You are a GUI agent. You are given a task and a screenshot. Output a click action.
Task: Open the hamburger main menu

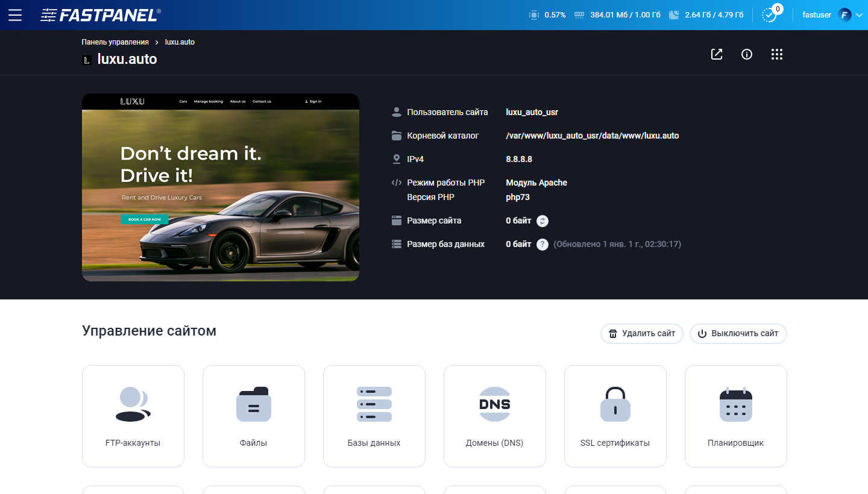point(15,15)
